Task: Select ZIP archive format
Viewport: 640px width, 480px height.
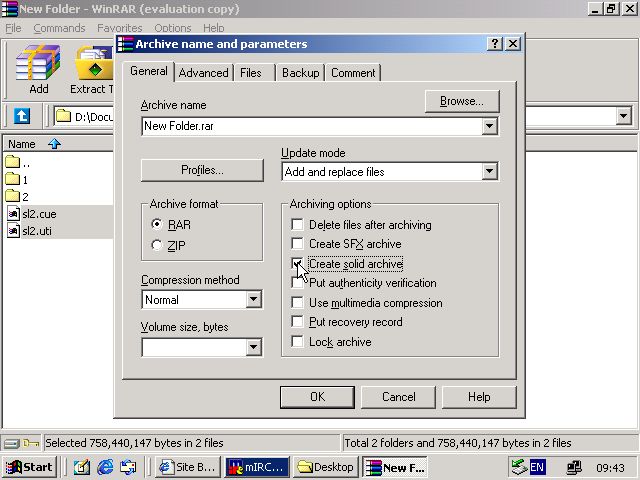Action: pos(157,245)
